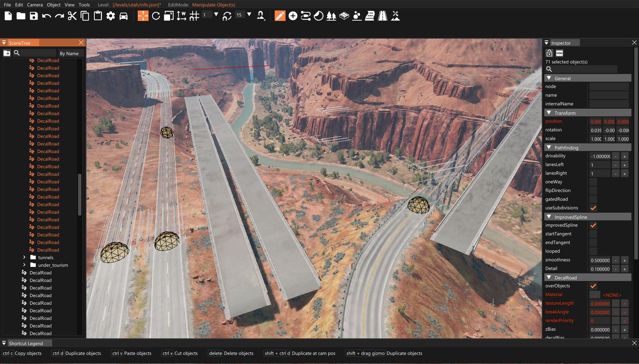Collapse the DecalRoad section
639x364 pixels.
coord(549,277)
